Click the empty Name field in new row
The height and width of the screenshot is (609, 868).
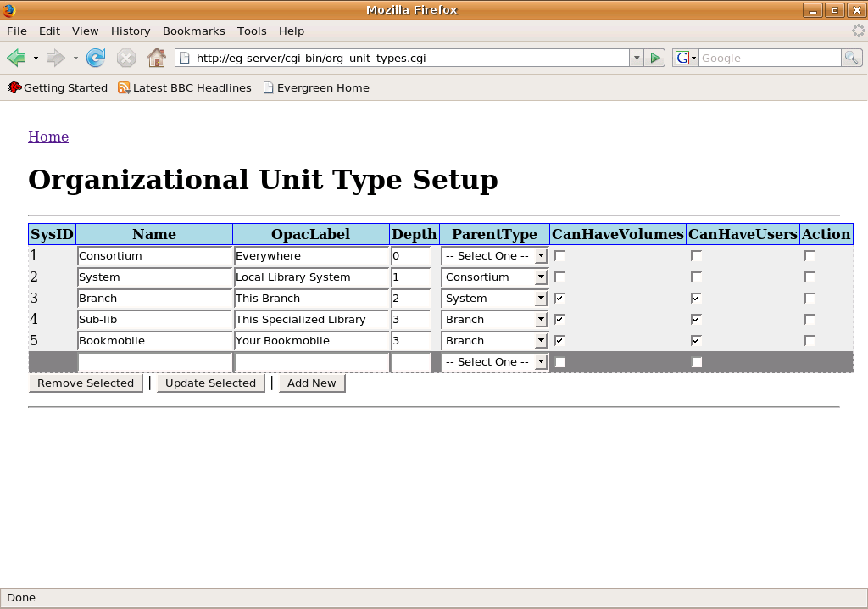(154, 362)
